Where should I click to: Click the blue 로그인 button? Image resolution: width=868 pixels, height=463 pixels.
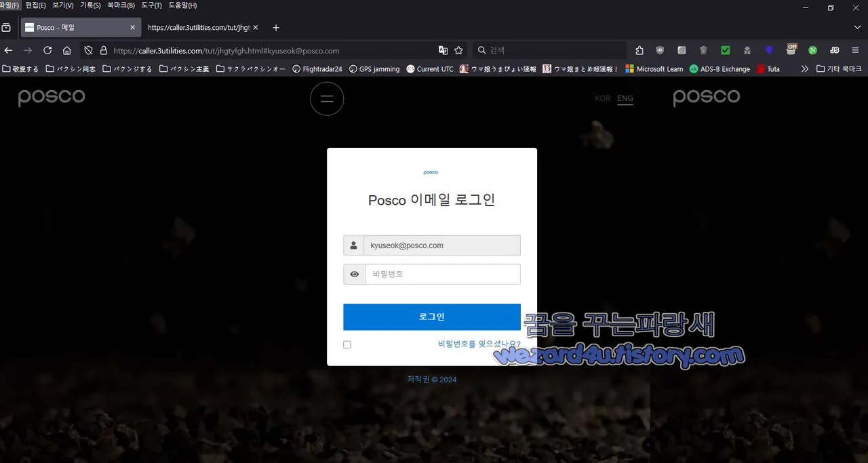pos(432,317)
